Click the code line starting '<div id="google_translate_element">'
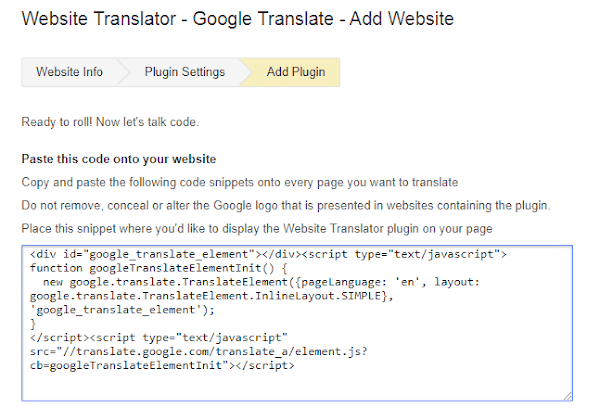 coord(268,254)
